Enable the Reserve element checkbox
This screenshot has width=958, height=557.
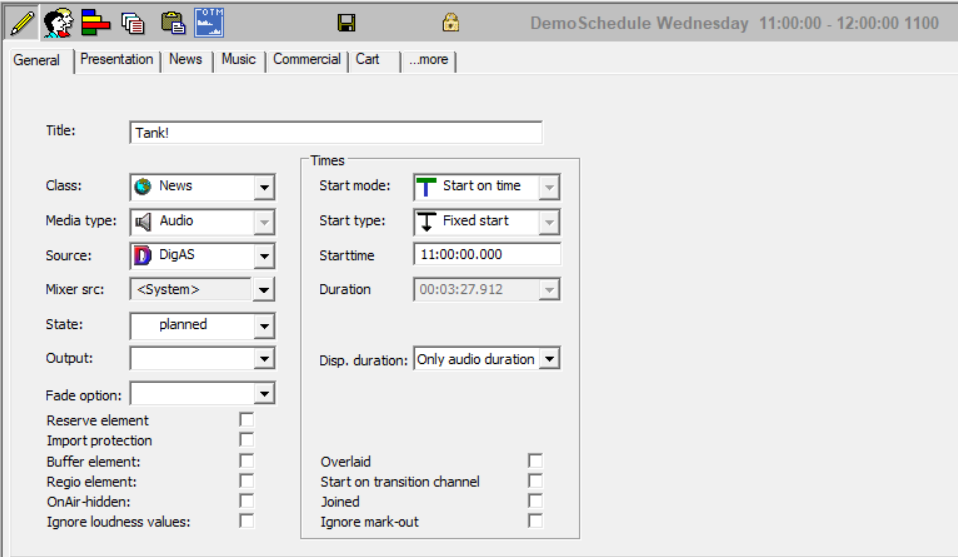[246, 420]
